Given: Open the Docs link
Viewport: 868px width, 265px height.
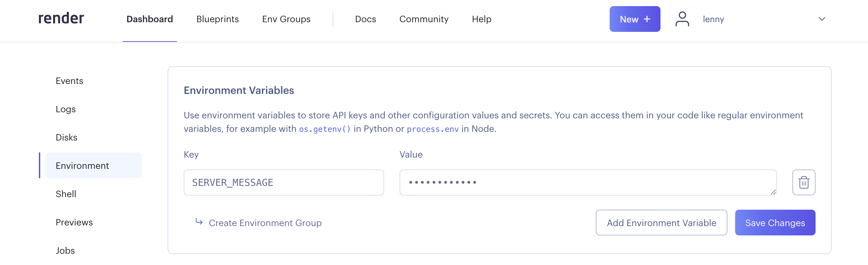Looking at the screenshot, I should (365, 19).
